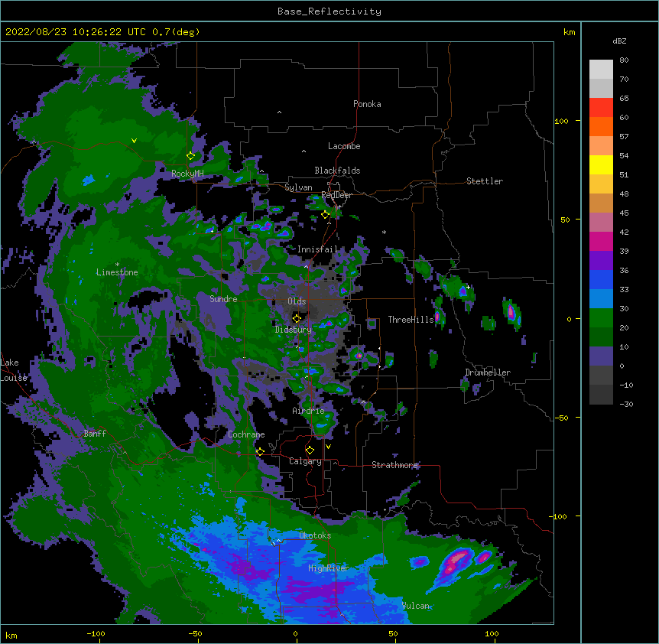Click the Olds town label

pyautogui.click(x=297, y=301)
